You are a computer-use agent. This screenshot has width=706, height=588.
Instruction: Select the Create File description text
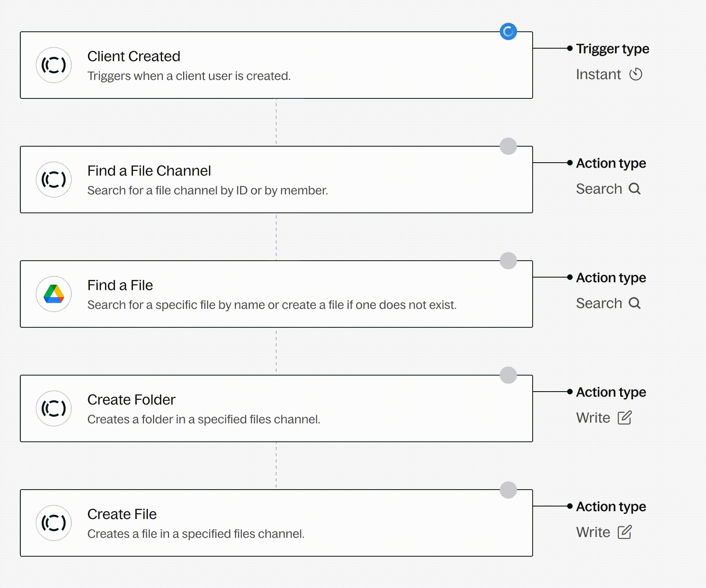[x=195, y=534]
